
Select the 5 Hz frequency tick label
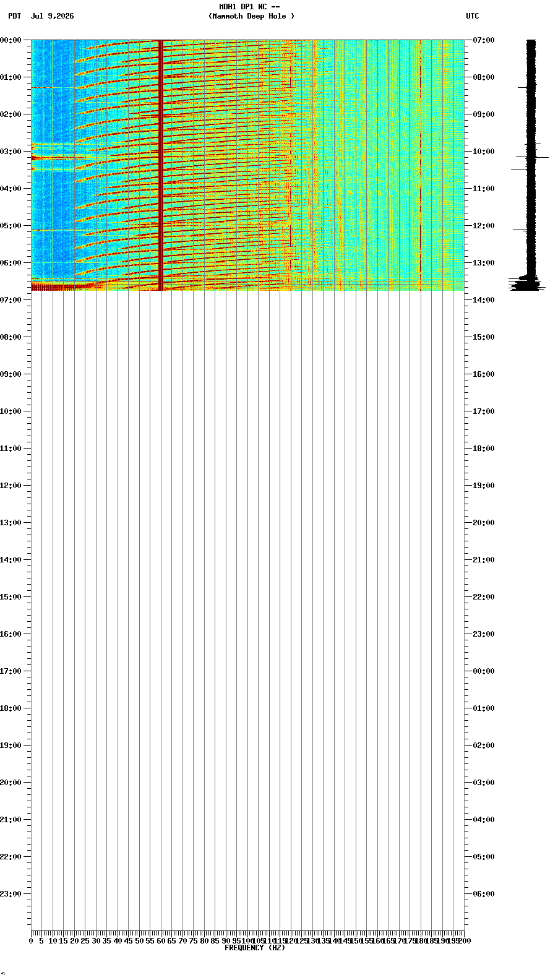click(41, 941)
